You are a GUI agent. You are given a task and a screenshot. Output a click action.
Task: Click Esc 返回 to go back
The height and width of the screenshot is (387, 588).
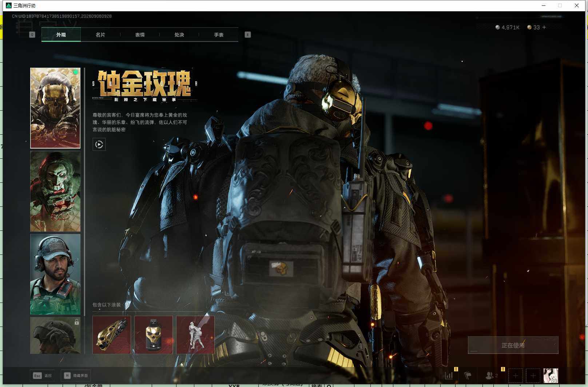click(42, 375)
